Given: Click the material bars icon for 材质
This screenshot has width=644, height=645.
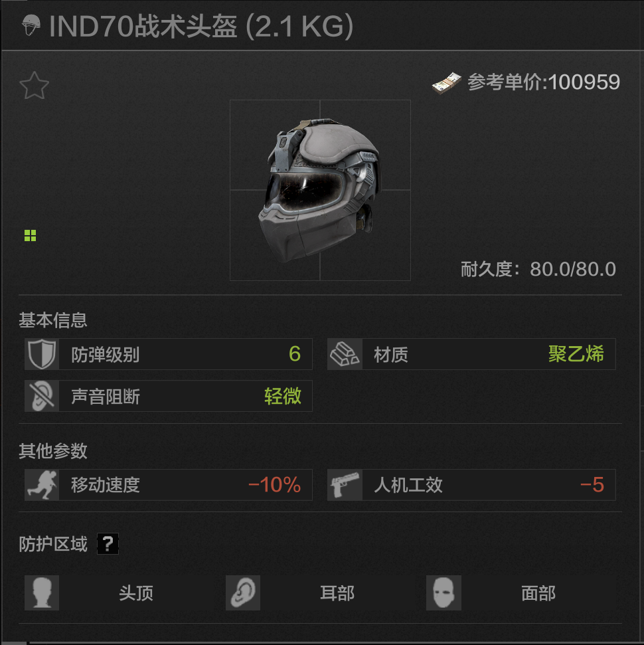Looking at the screenshot, I should [x=345, y=354].
